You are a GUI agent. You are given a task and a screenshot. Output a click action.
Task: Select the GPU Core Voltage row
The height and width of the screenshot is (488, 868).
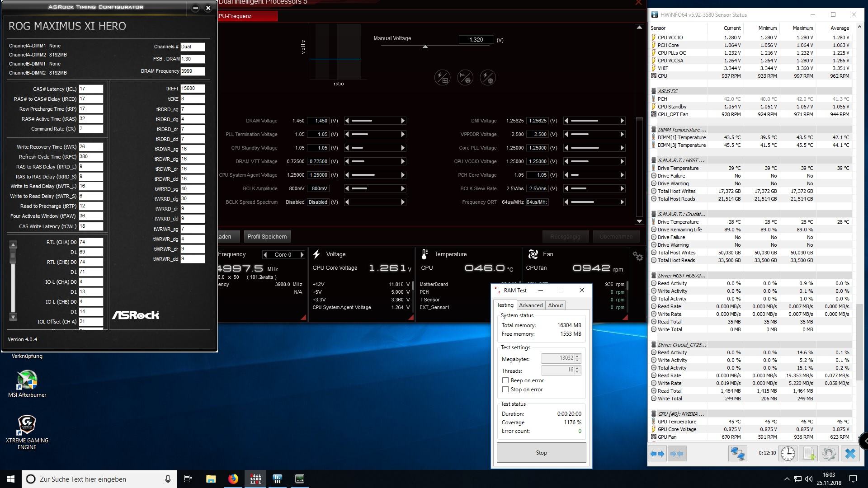(x=750, y=429)
